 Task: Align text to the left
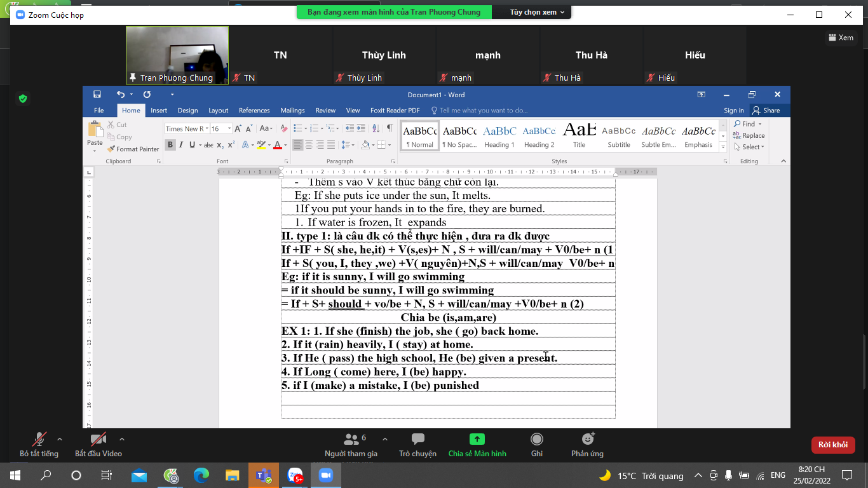(x=297, y=145)
